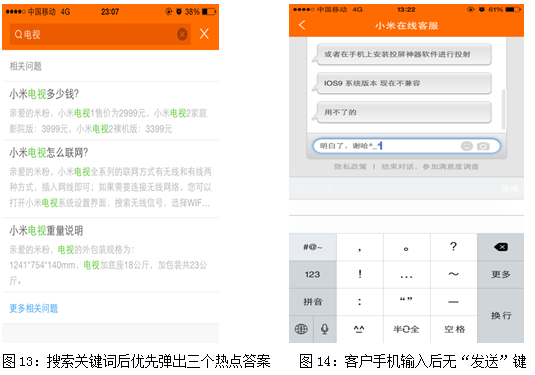This screenshot has width=535, height=375.
Task: Start dictation with the microphone key
Action: click(x=325, y=329)
